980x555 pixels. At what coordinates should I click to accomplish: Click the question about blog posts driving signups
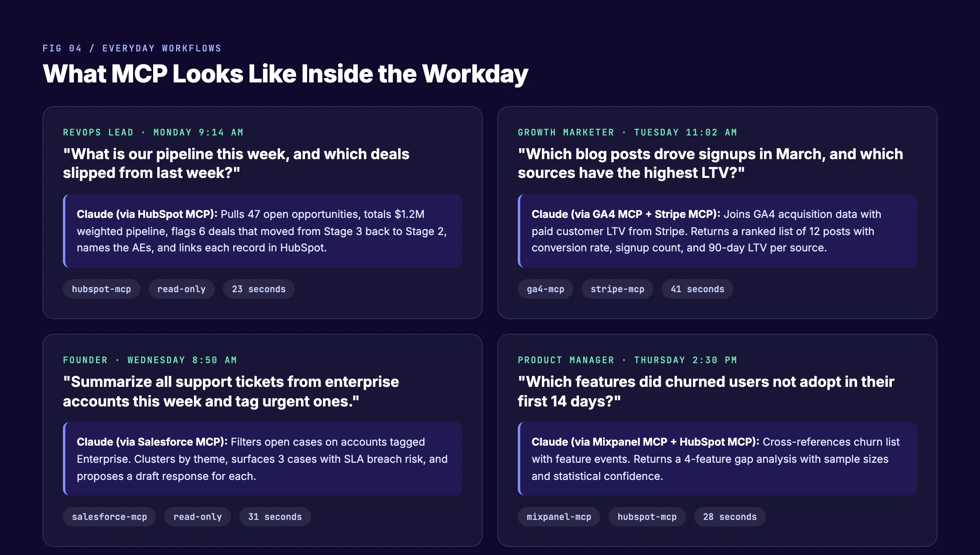710,163
